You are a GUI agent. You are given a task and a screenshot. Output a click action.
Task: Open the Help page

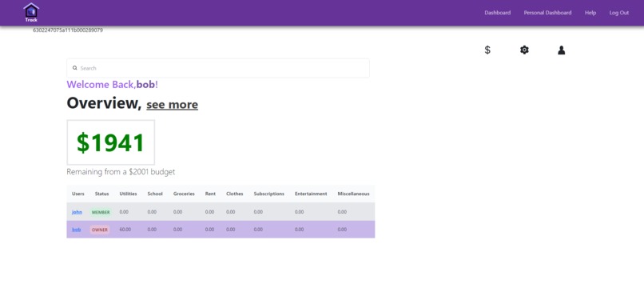[x=590, y=13]
